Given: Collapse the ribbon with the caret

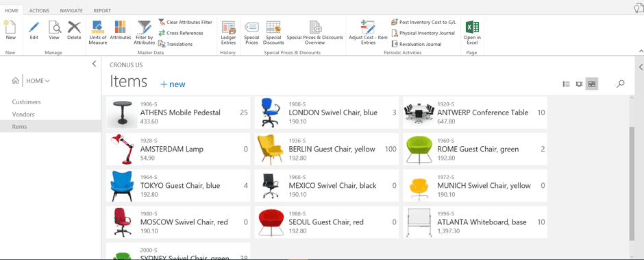Looking at the screenshot, I should click(x=641, y=51).
